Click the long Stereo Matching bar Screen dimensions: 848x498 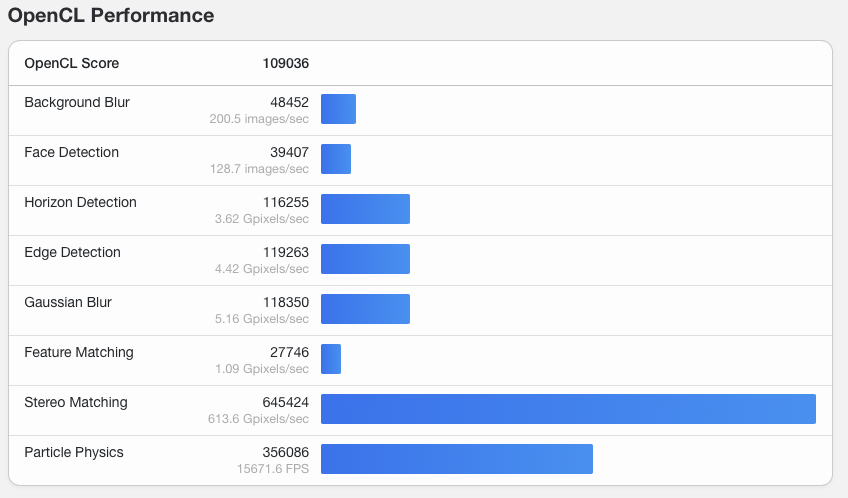568,409
